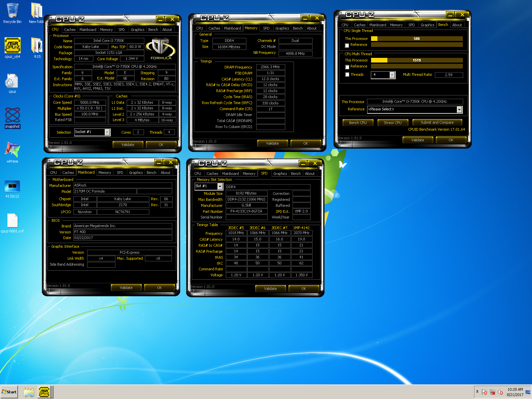This screenshot has width=532, height=399.
Task: Click the single thread score bar 586
Action: (417, 39)
